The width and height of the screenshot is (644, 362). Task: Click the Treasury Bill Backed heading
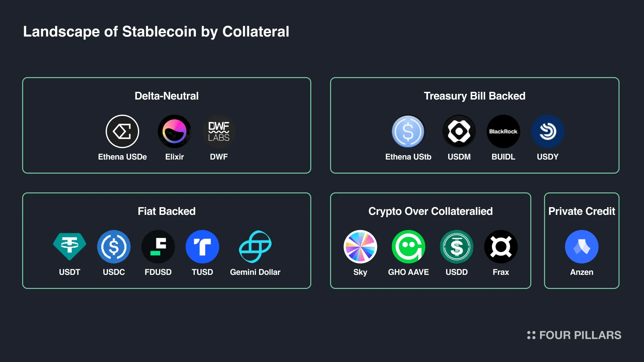475,96
